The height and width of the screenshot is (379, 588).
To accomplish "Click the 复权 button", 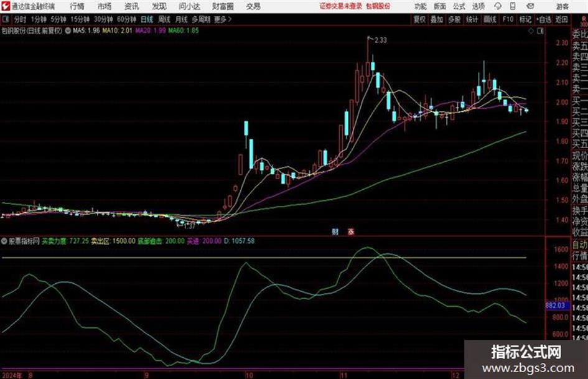I will pyautogui.click(x=419, y=19).
